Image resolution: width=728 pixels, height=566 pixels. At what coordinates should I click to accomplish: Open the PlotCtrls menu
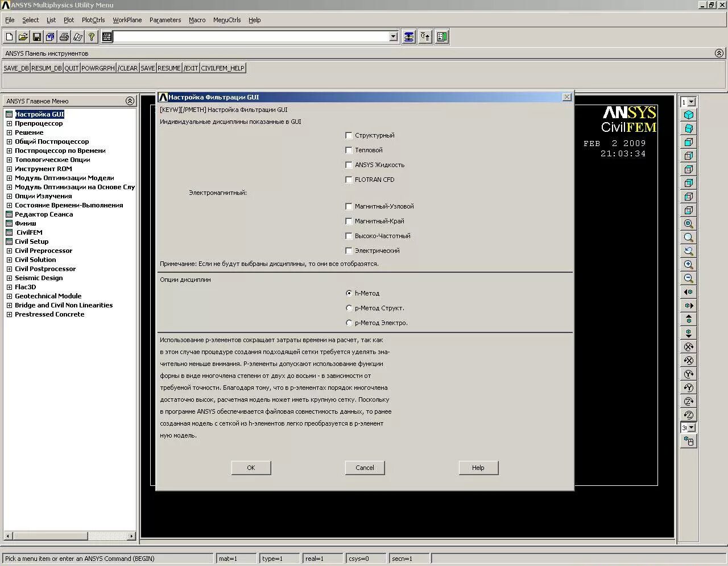pos(93,20)
